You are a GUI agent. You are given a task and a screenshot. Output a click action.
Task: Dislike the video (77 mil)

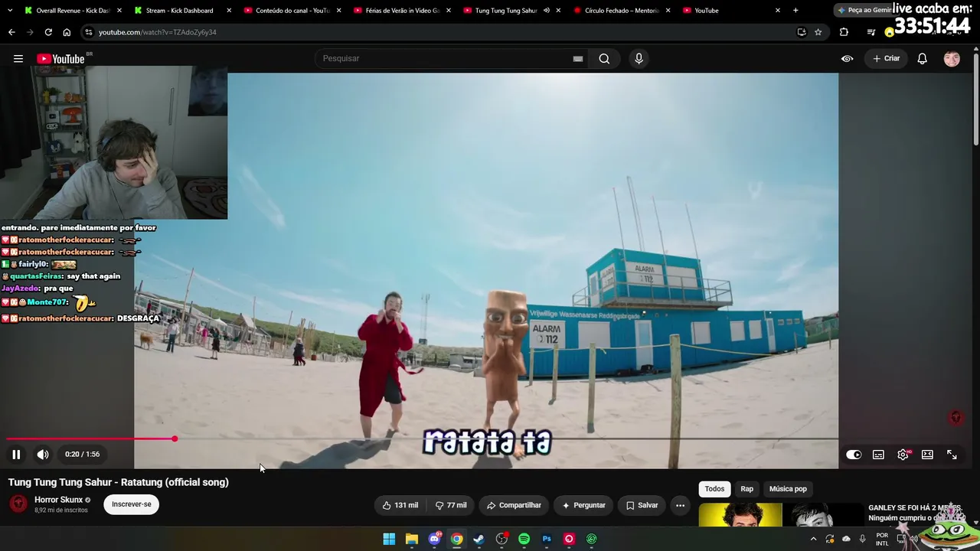coord(451,505)
